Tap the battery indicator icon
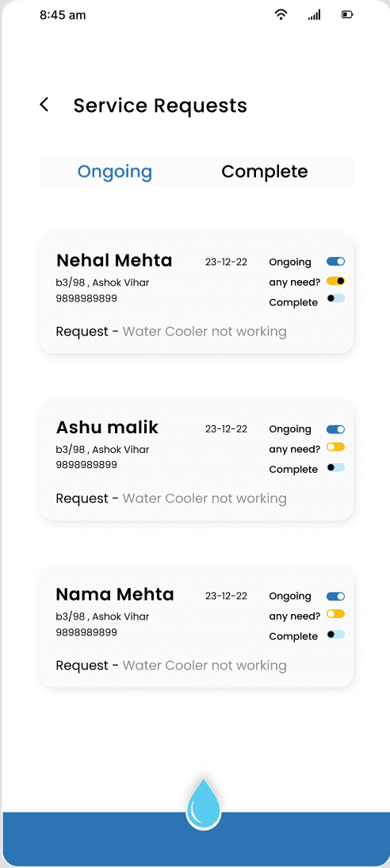The width and height of the screenshot is (390, 868). [x=347, y=15]
